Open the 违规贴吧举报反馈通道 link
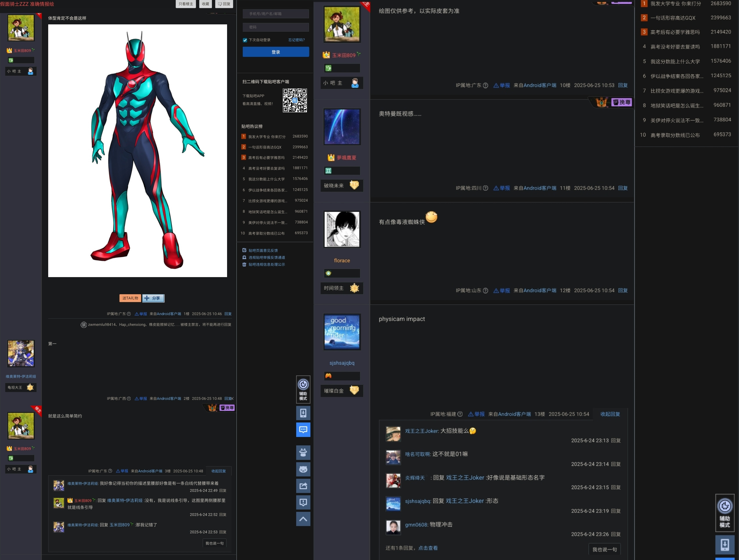The height and width of the screenshot is (560, 739). [x=267, y=258]
